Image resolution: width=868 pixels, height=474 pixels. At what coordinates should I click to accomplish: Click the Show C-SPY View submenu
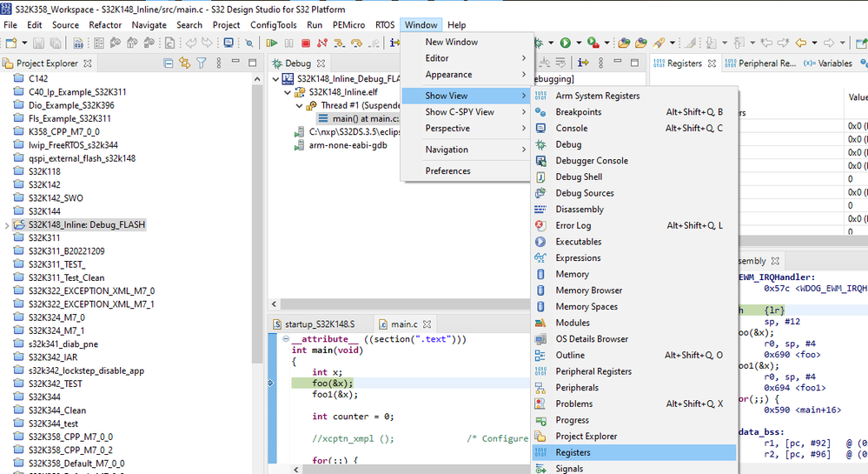[466, 112]
